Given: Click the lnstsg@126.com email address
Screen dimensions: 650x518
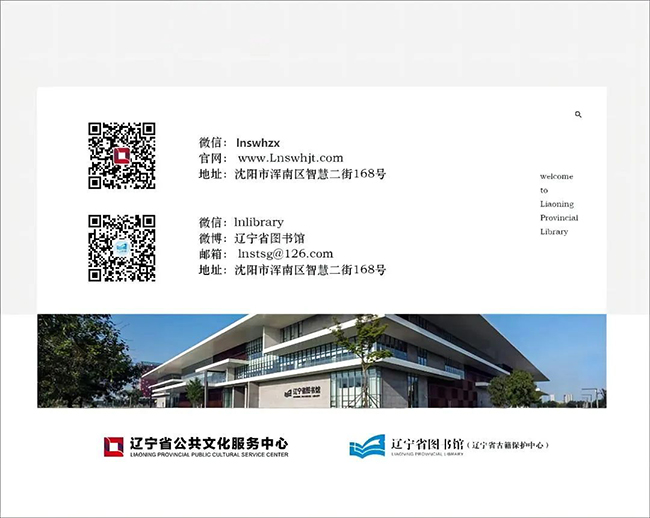Looking at the screenshot, I should point(286,254).
